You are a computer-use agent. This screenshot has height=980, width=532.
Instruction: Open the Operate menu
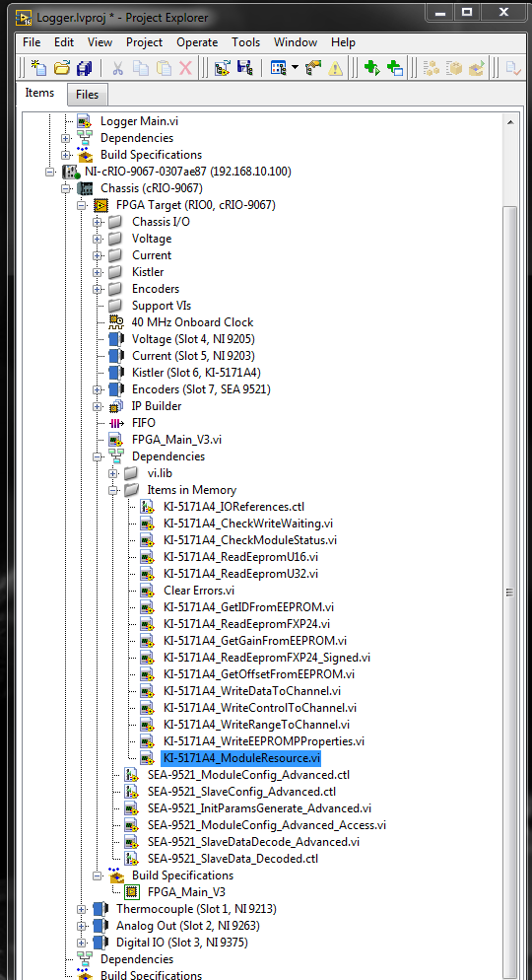click(x=197, y=42)
